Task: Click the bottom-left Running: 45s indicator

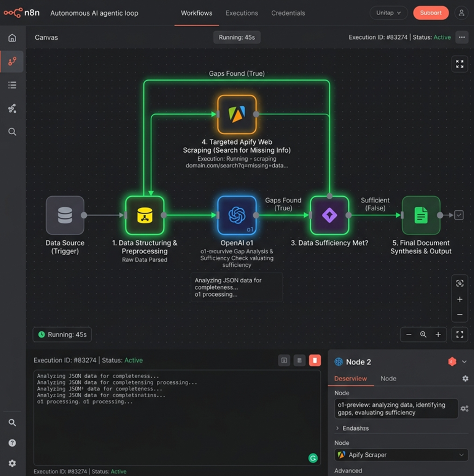Action: click(62, 334)
